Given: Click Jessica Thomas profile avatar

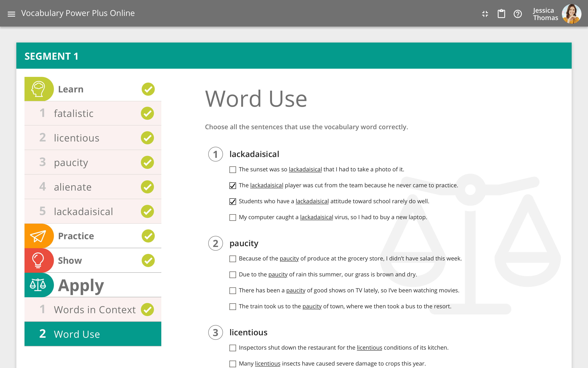Looking at the screenshot, I should [571, 14].
